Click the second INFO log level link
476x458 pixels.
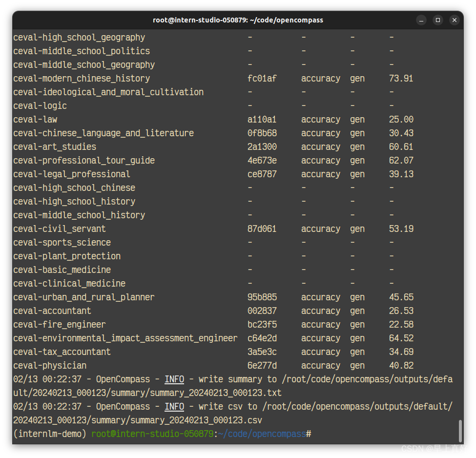(x=174, y=407)
